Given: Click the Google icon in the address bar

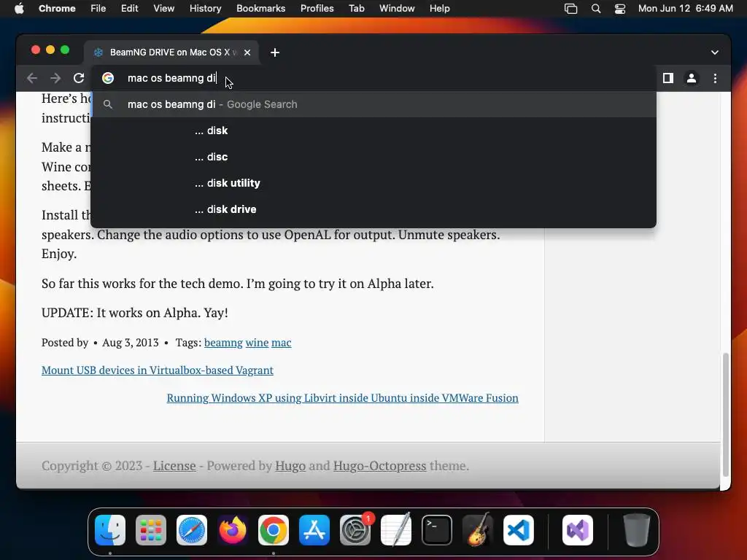Looking at the screenshot, I should tap(108, 78).
